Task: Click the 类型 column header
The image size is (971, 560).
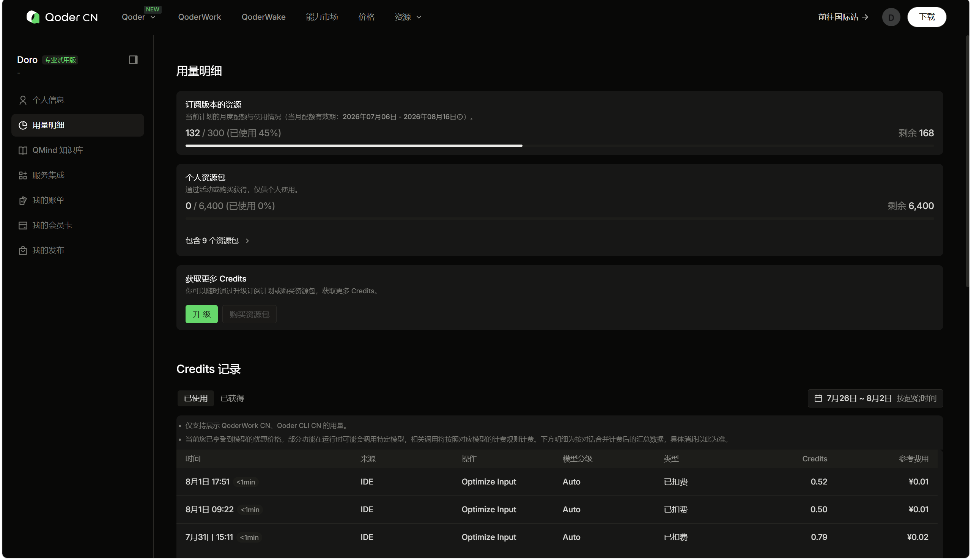Action: pos(671,459)
